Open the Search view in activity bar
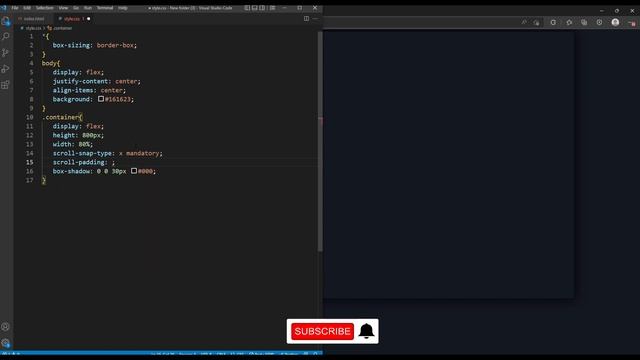Image resolution: width=640 pixels, height=360 pixels. click(6, 37)
